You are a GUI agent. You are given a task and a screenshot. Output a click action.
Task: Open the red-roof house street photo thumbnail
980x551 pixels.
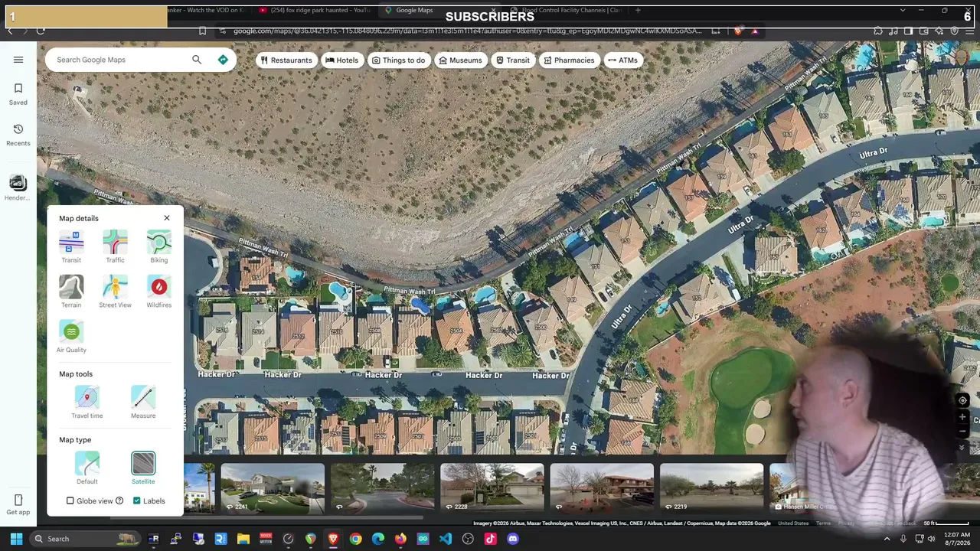602,488
